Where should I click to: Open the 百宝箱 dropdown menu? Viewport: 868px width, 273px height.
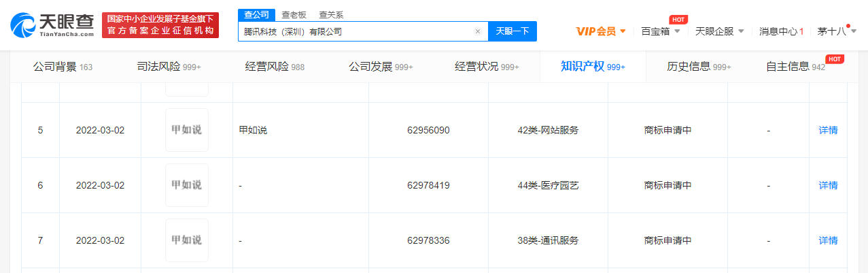coord(661,31)
